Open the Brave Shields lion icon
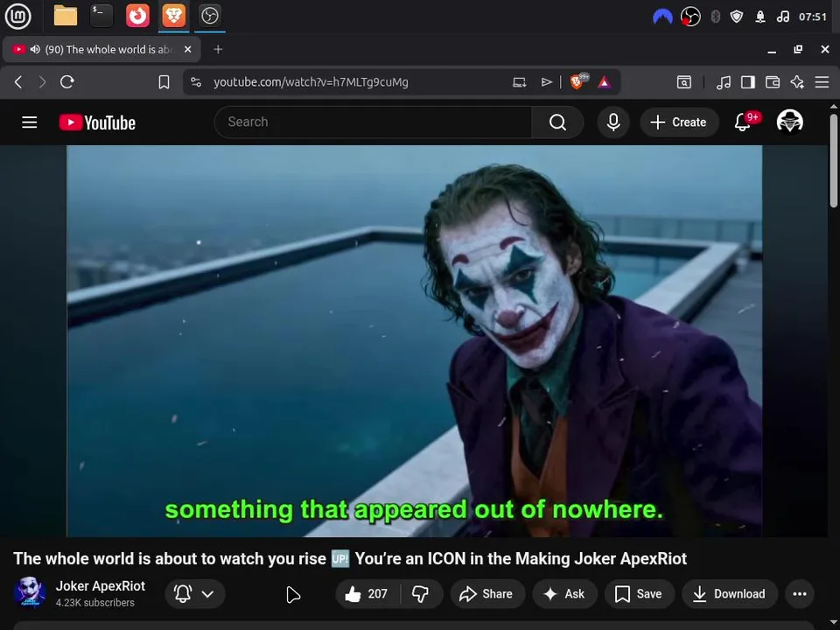840x630 pixels. click(x=578, y=81)
